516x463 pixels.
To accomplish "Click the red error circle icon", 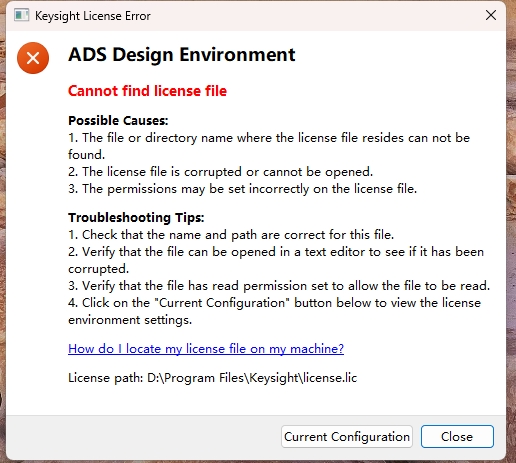I will click(33, 58).
